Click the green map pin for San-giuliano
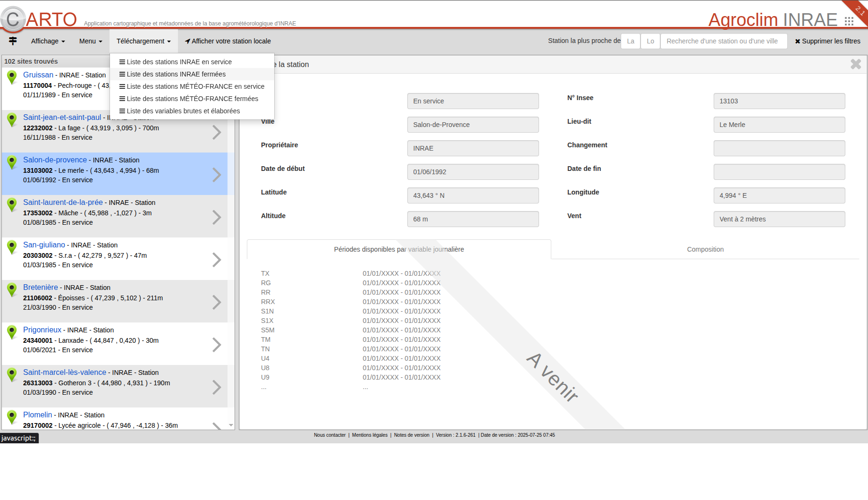 click(x=12, y=247)
